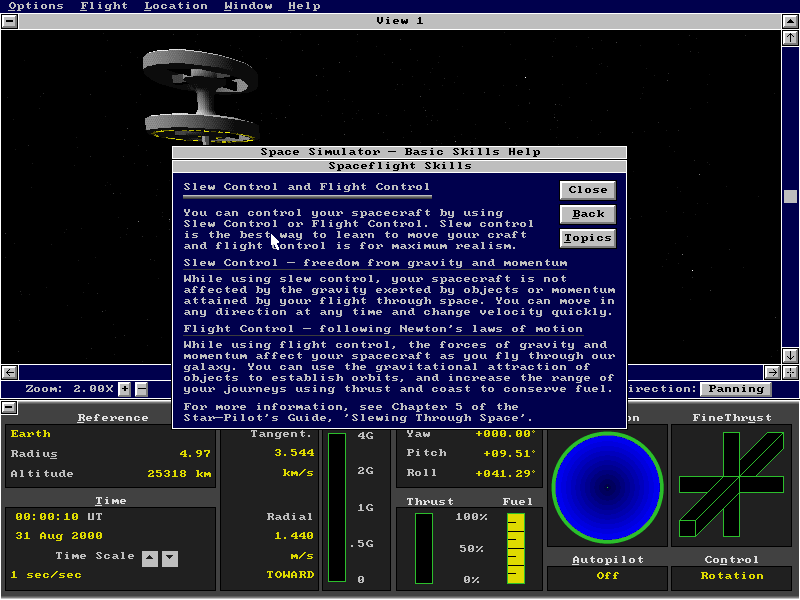Open View 1 window control menu
The width and height of the screenshot is (800, 600).
[x=9, y=20]
